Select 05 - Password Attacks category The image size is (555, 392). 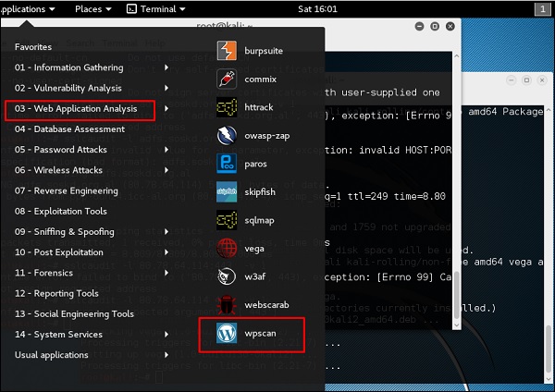coord(60,149)
